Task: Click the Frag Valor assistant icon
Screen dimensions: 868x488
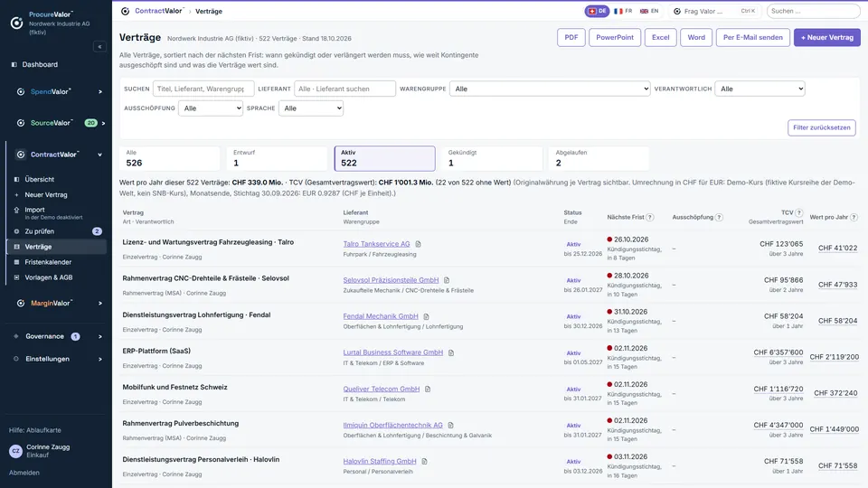Action: pos(677,11)
